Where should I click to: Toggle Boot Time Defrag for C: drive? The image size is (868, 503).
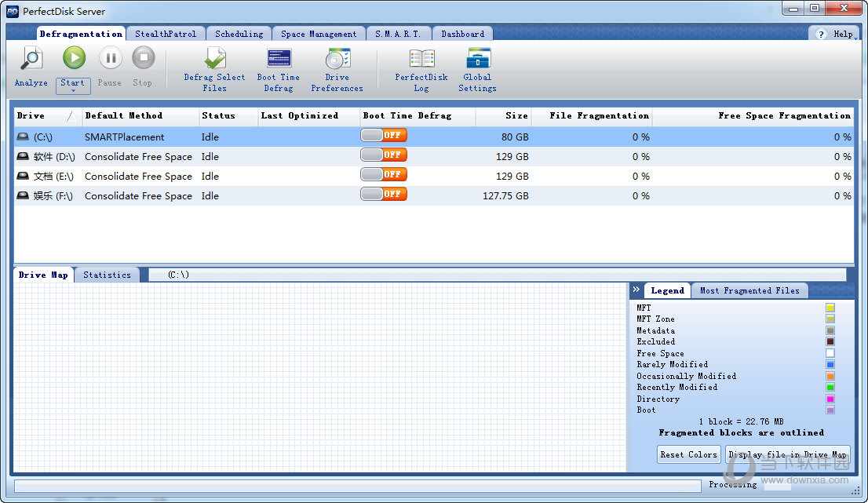tap(384, 135)
